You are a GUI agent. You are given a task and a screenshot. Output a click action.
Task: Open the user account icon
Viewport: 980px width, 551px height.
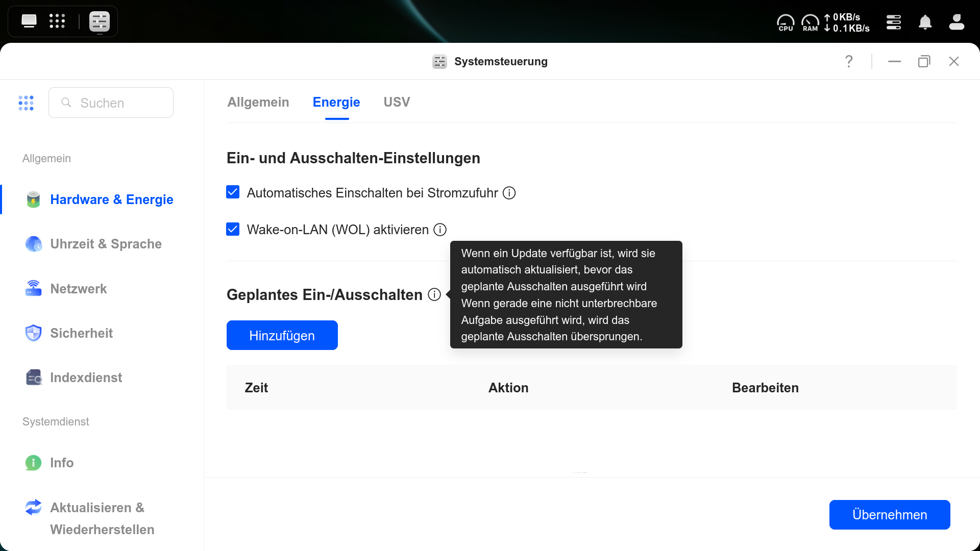[956, 22]
